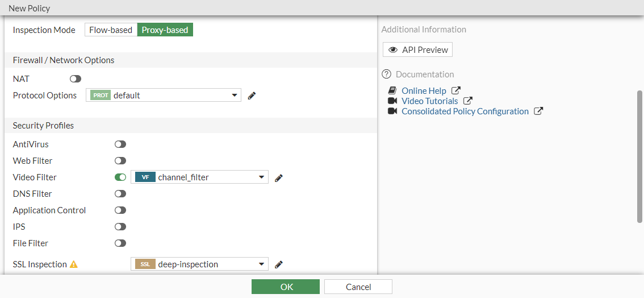
Task: Turn on the AntiVirus toggle
Action: tap(120, 144)
